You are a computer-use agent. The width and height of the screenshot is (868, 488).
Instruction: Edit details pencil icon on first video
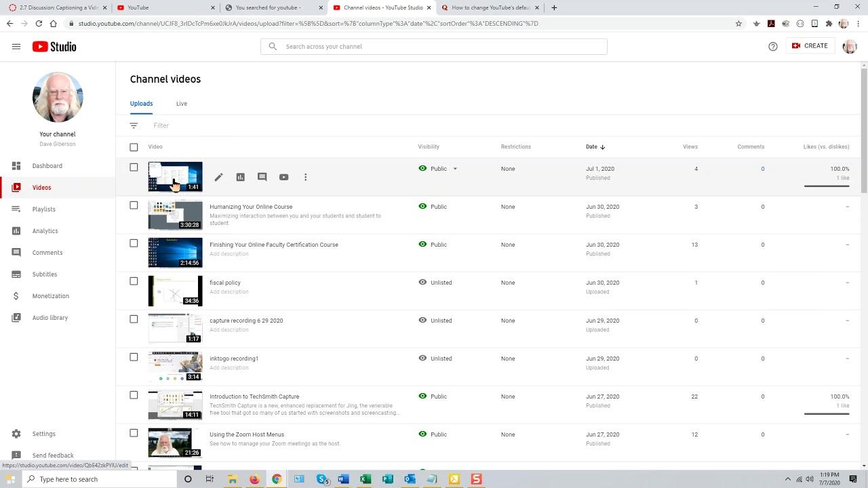pos(218,177)
